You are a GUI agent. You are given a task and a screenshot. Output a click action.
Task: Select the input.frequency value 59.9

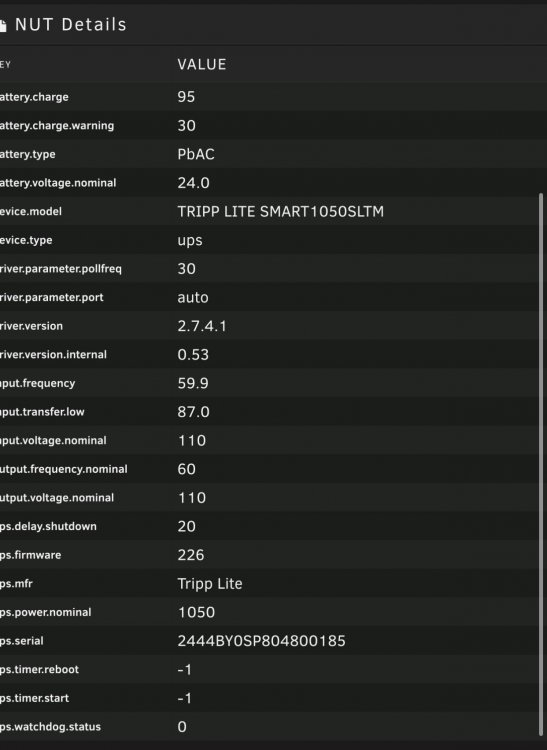193,383
